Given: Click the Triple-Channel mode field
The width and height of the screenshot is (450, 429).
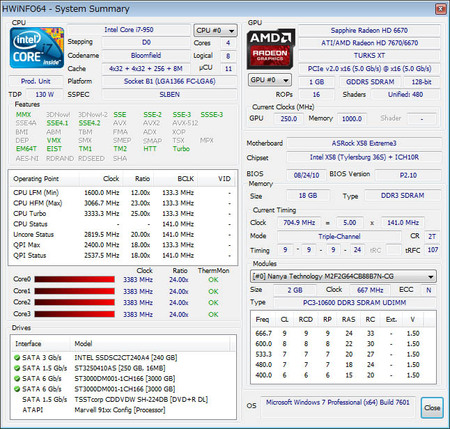Looking at the screenshot, I should click(339, 236).
